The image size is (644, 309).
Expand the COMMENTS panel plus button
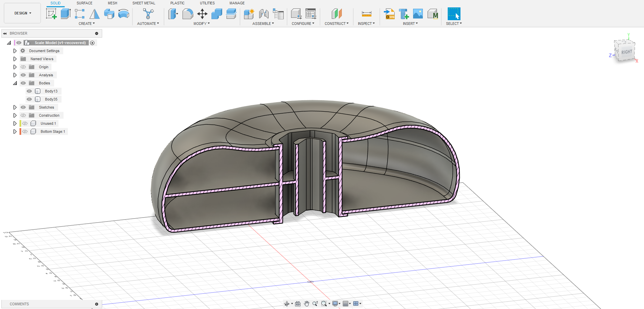(97, 304)
